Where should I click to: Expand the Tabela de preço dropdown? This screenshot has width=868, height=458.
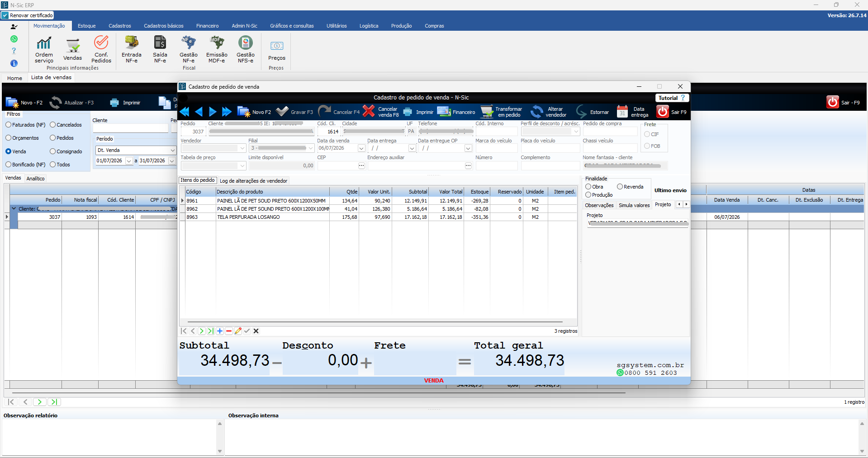click(x=242, y=166)
